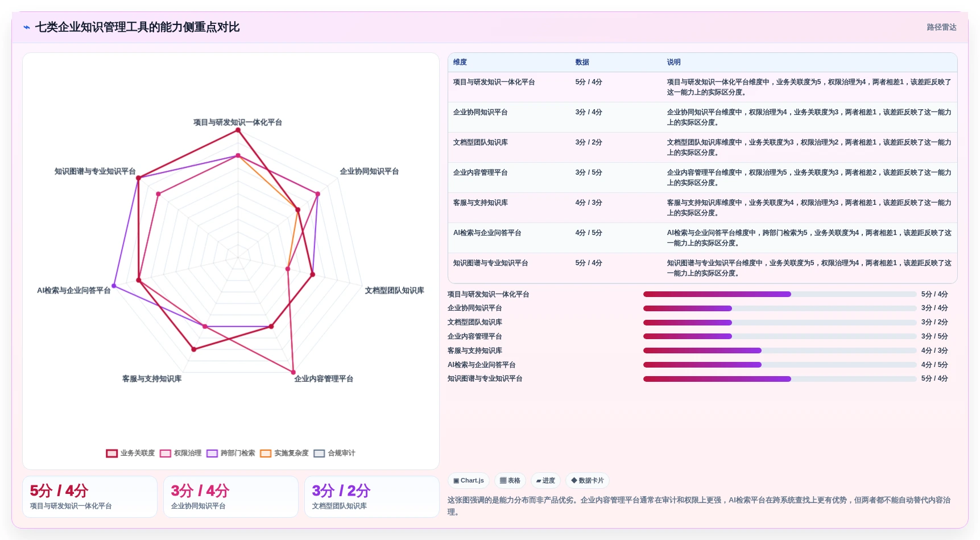This screenshot has width=980, height=540.
Task: Toggle the 业务关联度 legend series
Action: pos(130,454)
